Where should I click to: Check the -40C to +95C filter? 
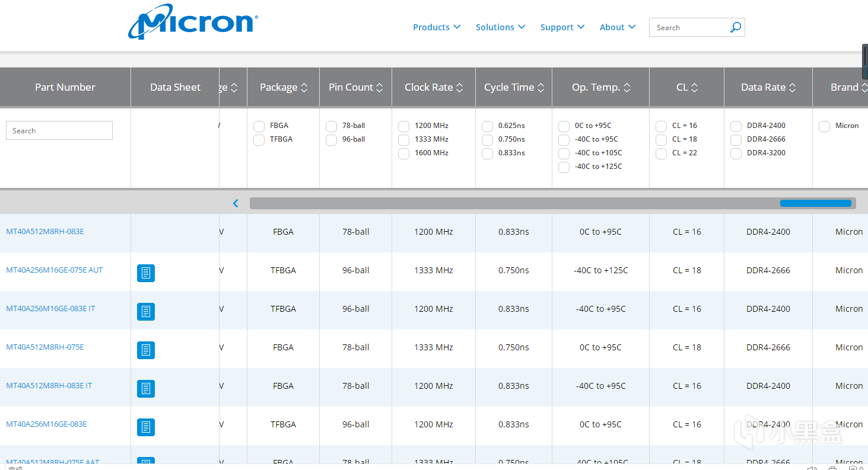tap(564, 140)
